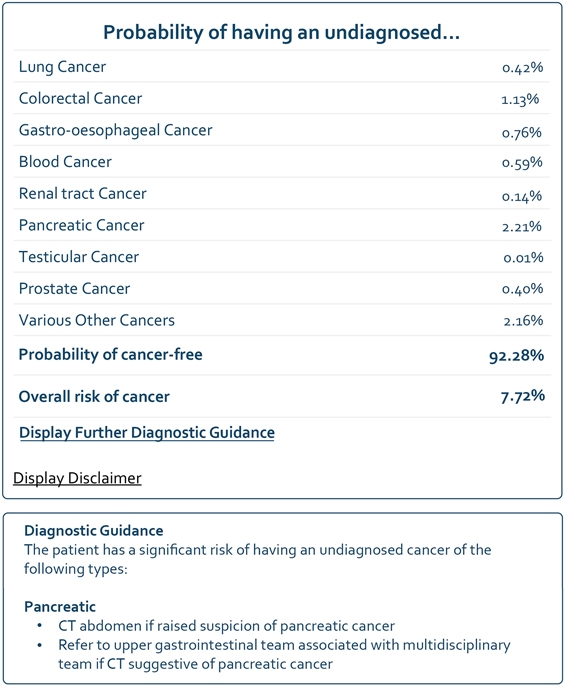Open the Display Disclaimer link

[x=77, y=478]
